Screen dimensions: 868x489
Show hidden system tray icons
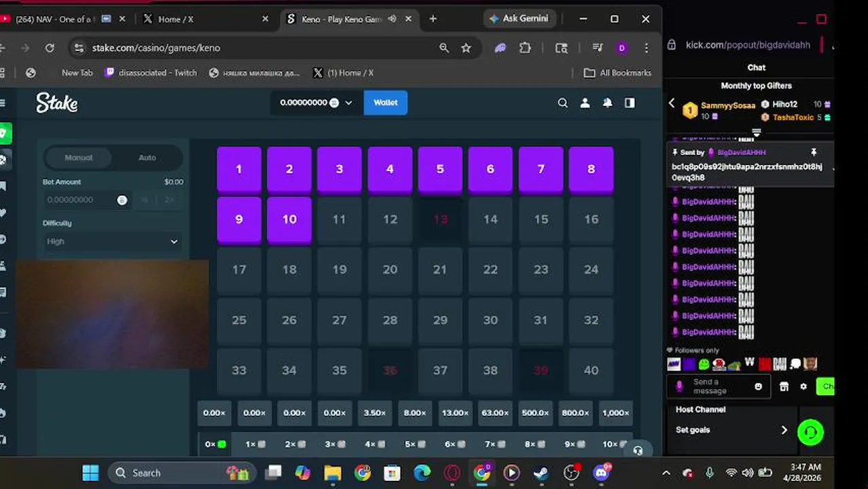(x=666, y=473)
